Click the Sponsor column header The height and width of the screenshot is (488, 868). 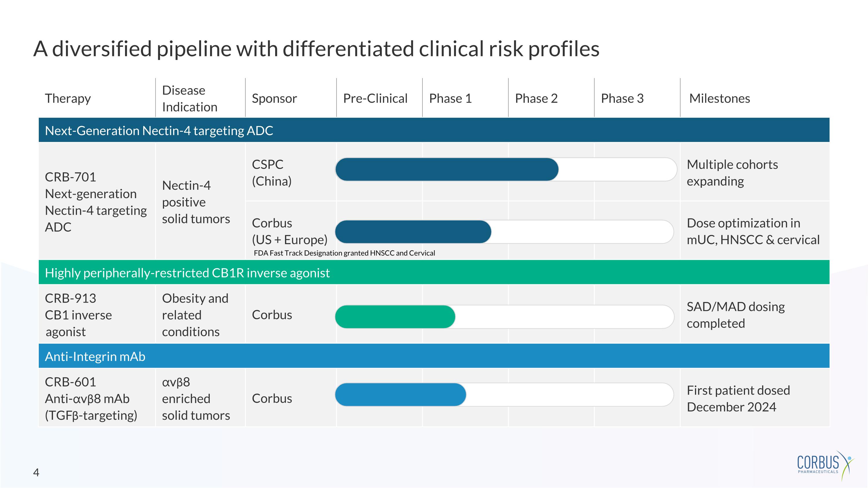click(x=274, y=98)
